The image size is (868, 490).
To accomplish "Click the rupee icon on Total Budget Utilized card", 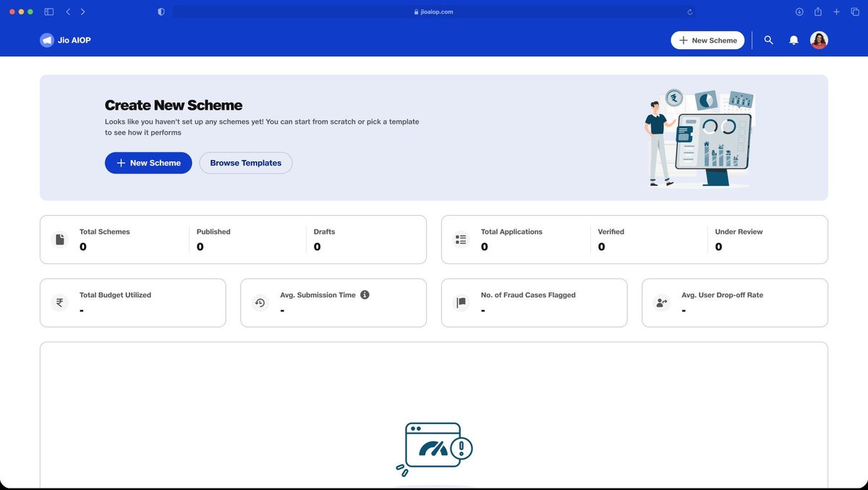I will (60, 302).
